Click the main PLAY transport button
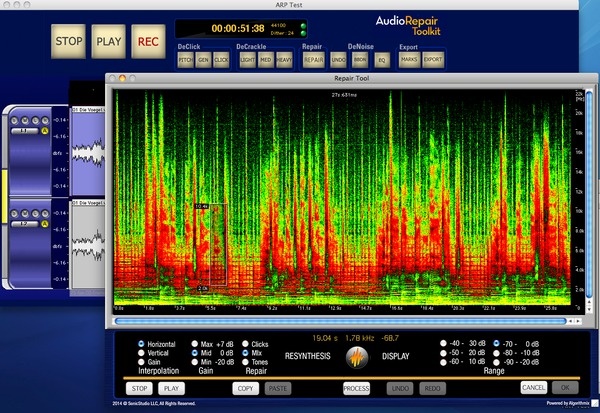The height and width of the screenshot is (413, 600). (x=108, y=43)
